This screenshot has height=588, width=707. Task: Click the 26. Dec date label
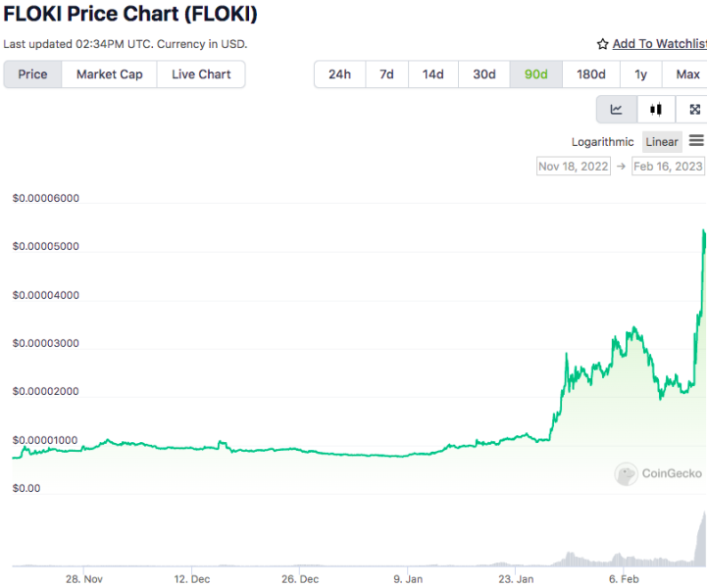(x=300, y=579)
